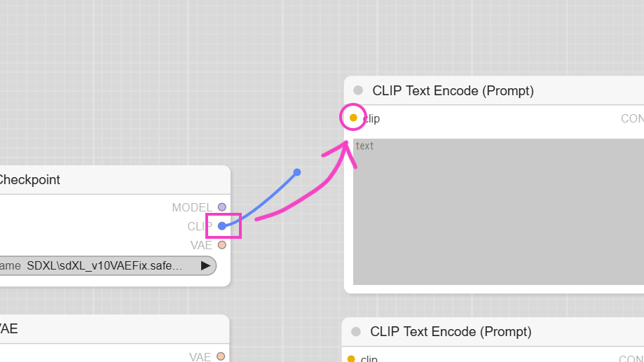This screenshot has width=644, height=362.
Task: Collapse the upper CLIP Text Encode node via its dot
Action: coord(358,90)
